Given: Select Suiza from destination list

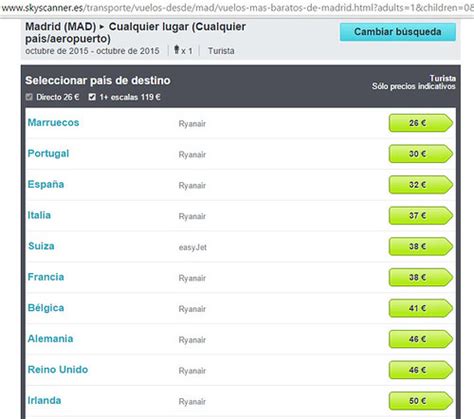Looking at the screenshot, I should pyautogui.click(x=41, y=246).
